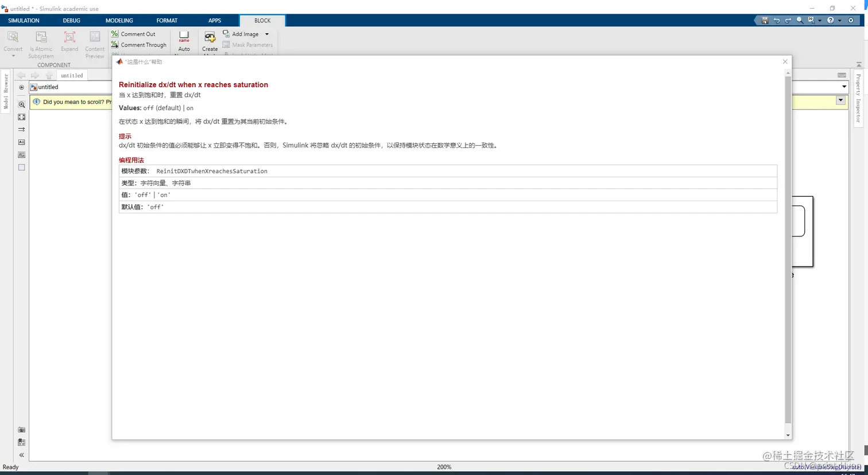This screenshot has height=475, width=868.
Task: Click the help title "Reinitialize dx/dt when x reaches saturation"
Action: [193, 84]
